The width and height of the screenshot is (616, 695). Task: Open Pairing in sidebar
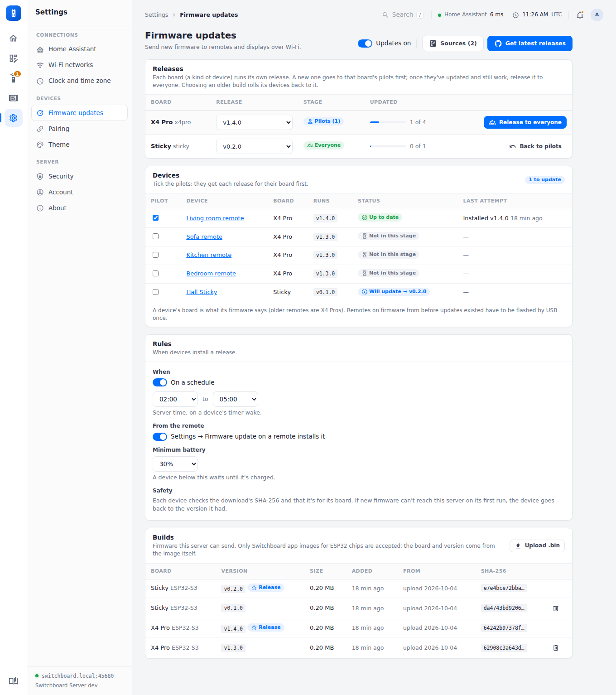pyautogui.click(x=79, y=129)
